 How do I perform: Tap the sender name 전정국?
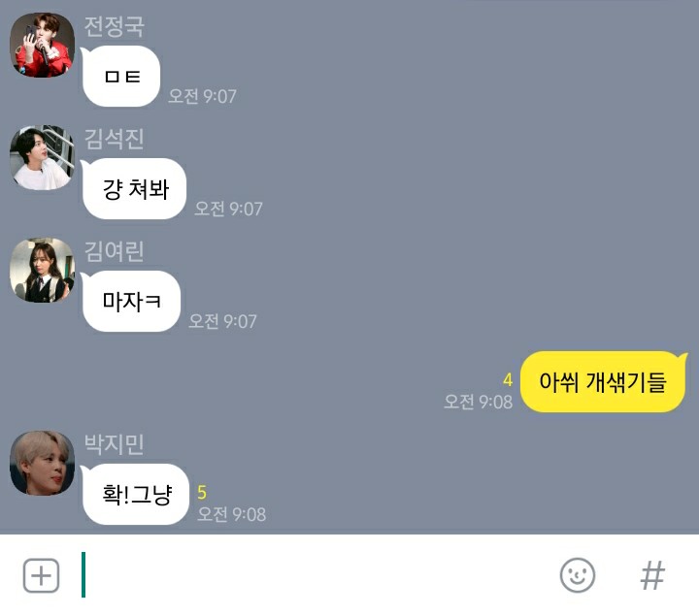coord(115,27)
